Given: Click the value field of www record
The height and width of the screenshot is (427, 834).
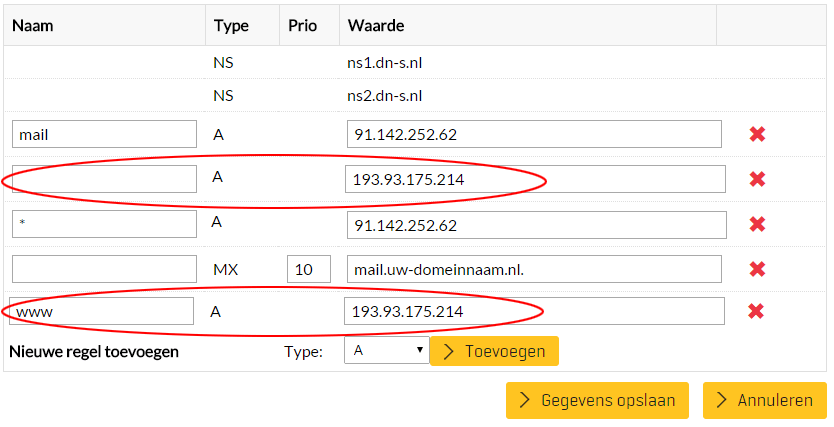Looking at the screenshot, I should 534,311.
